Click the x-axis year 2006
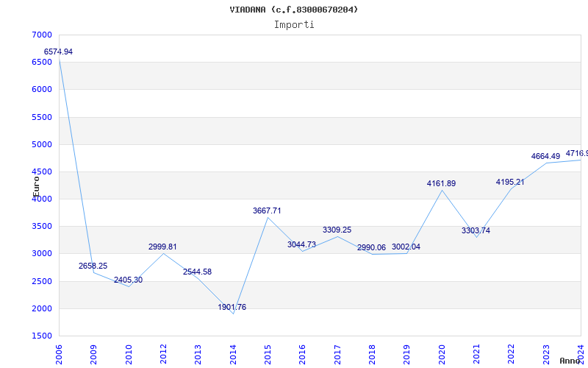Image resolution: width=588 pixels, height=368 pixels. coord(59,355)
